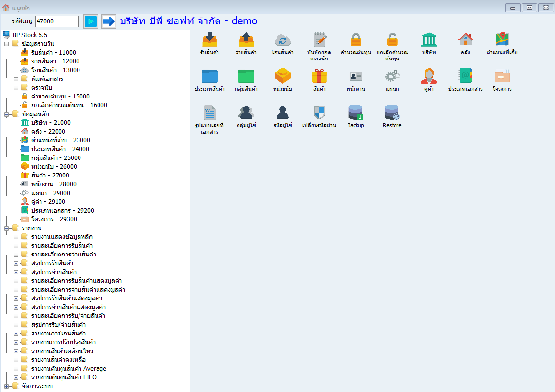
Task: Click the blue arrow go button
Action: pyautogui.click(x=109, y=21)
